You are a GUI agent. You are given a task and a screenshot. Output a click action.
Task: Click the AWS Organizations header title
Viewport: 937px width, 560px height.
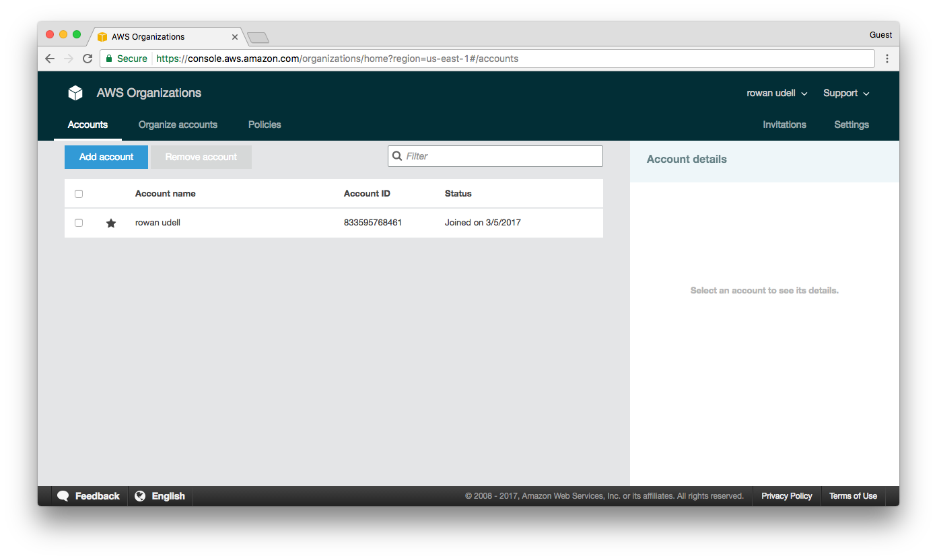point(149,93)
